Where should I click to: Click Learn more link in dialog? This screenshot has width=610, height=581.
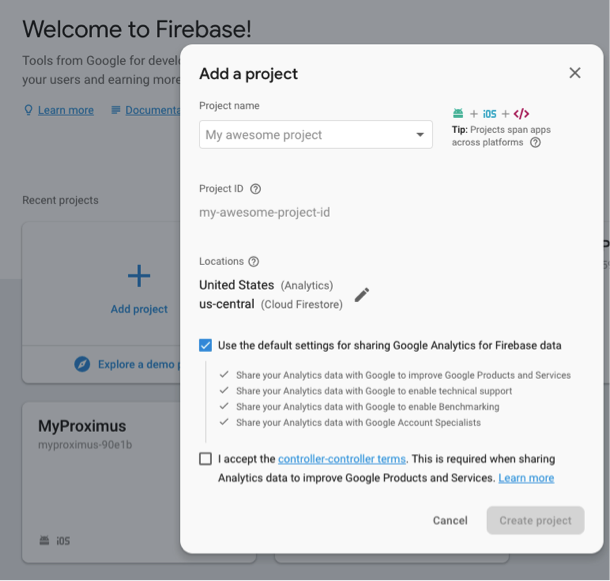(526, 478)
